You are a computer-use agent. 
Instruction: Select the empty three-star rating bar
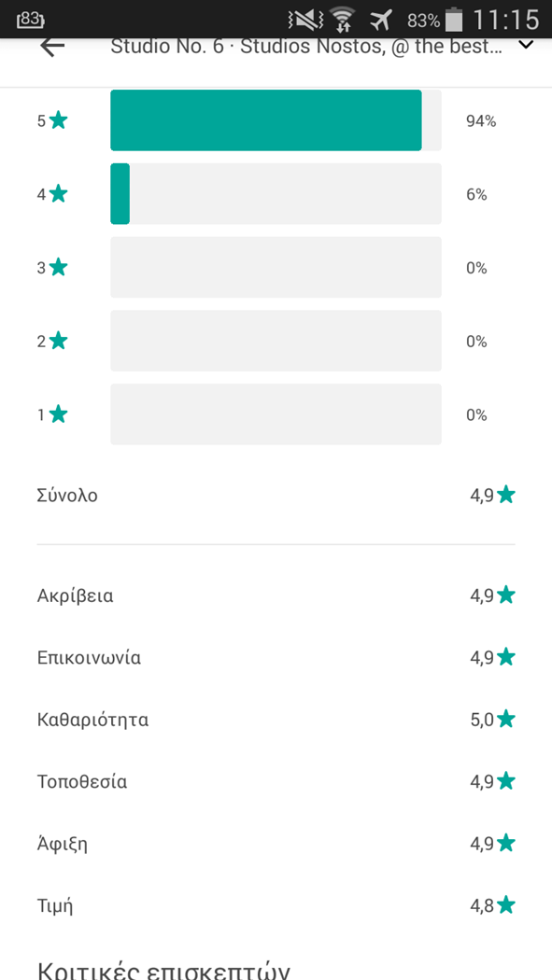pos(276,268)
